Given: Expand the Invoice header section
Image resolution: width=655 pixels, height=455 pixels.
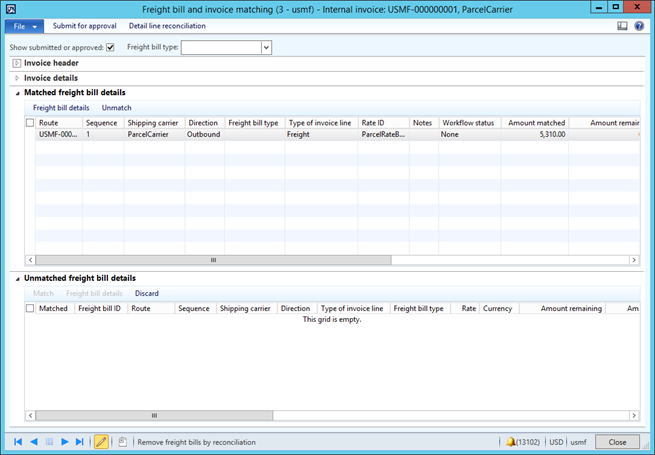Looking at the screenshot, I should pyautogui.click(x=17, y=63).
